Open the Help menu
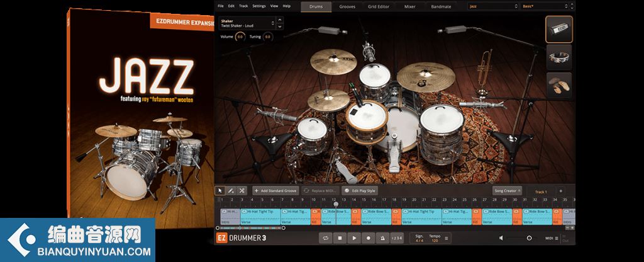Screen dimensions: 644x262 [x=287, y=6]
